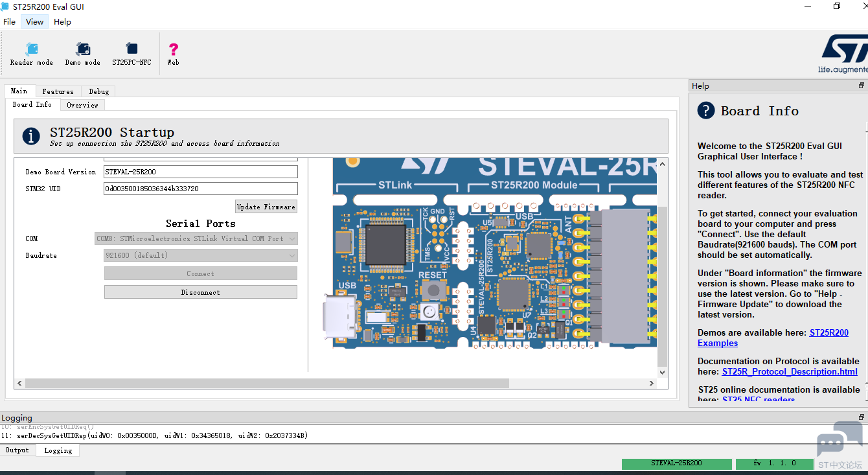Show the Logging tab at bottom

coord(58,450)
